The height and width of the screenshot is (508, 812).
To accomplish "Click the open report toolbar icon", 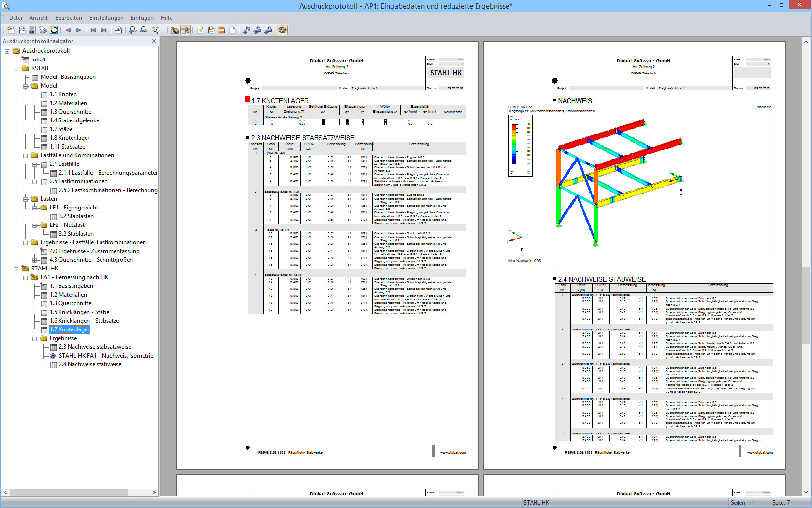I will pos(22,30).
